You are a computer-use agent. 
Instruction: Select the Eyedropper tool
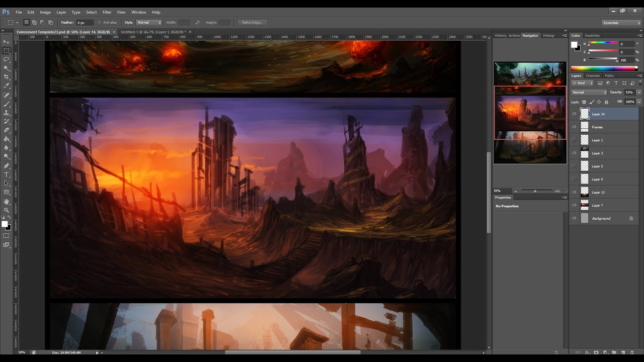7,86
